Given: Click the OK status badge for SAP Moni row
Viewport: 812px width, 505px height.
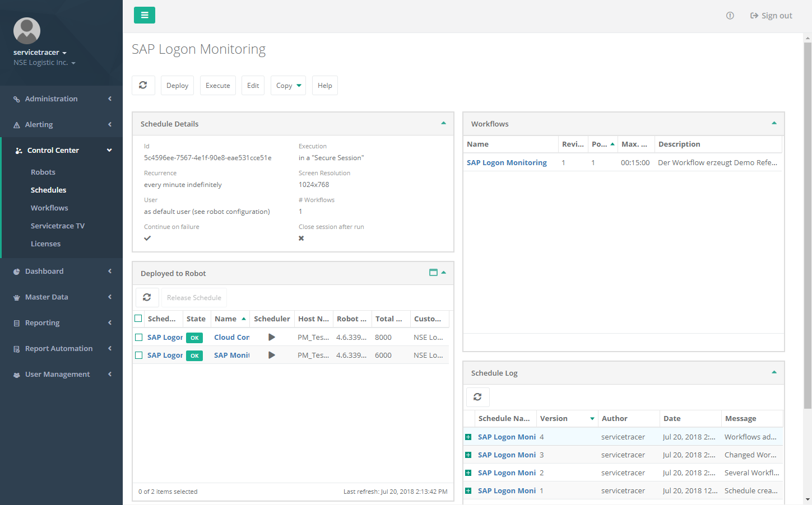Looking at the screenshot, I should (x=194, y=356).
